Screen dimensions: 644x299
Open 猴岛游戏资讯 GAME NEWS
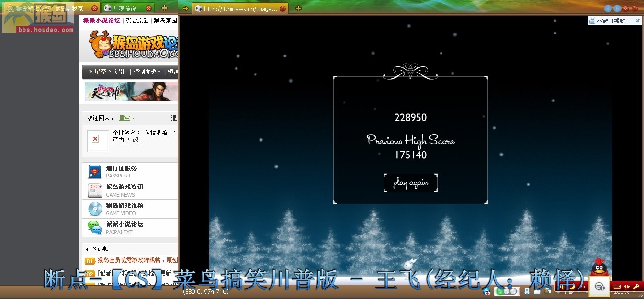pyautogui.click(x=124, y=190)
